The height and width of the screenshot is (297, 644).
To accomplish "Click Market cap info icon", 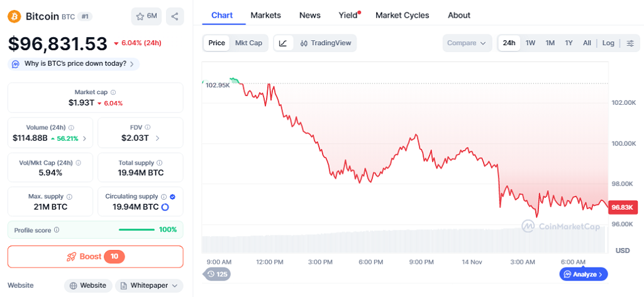I will (x=113, y=92).
